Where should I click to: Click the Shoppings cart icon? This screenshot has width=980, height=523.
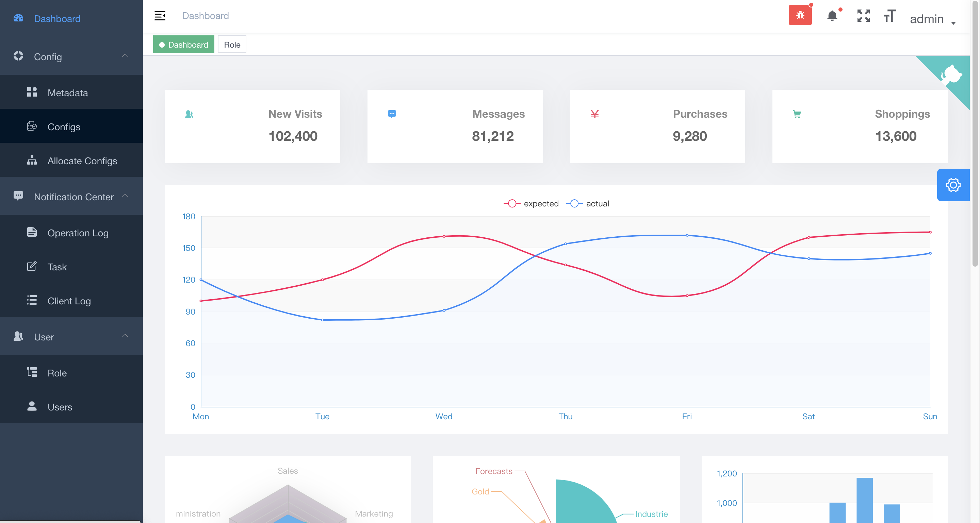[797, 114]
